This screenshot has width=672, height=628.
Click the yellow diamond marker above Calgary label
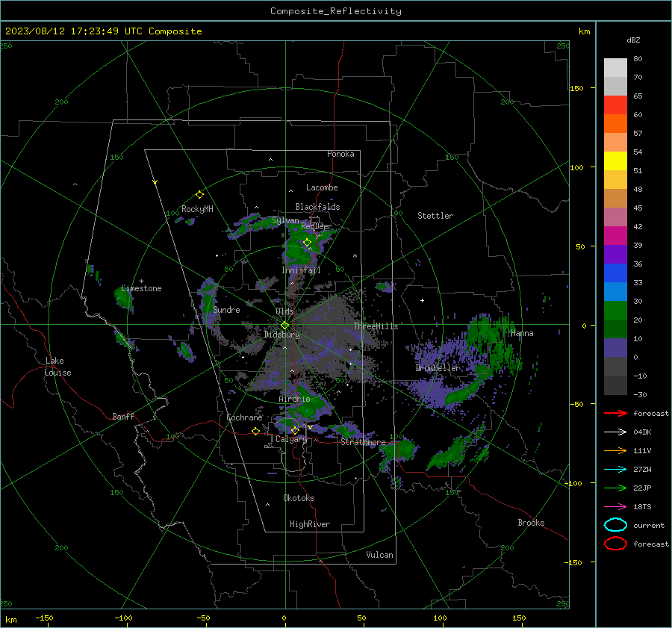[295, 430]
